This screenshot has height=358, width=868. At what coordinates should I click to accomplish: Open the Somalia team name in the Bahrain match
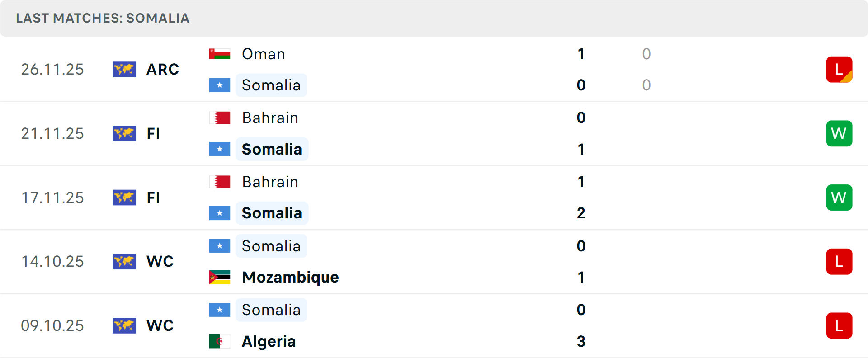point(271,149)
